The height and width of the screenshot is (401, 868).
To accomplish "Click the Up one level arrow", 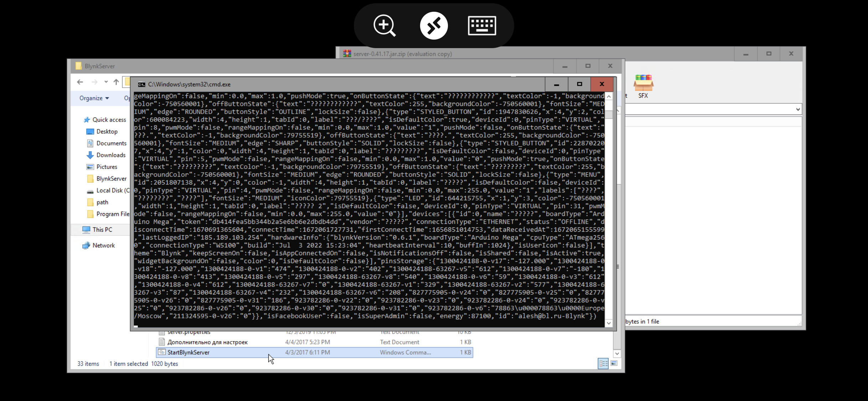I will pyautogui.click(x=116, y=82).
